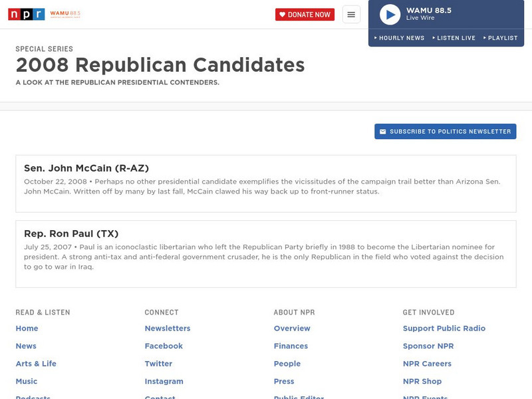Image resolution: width=532 pixels, height=399 pixels.
Task: Open the WAMU 88.5 station logo
Action: coord(67,14)
